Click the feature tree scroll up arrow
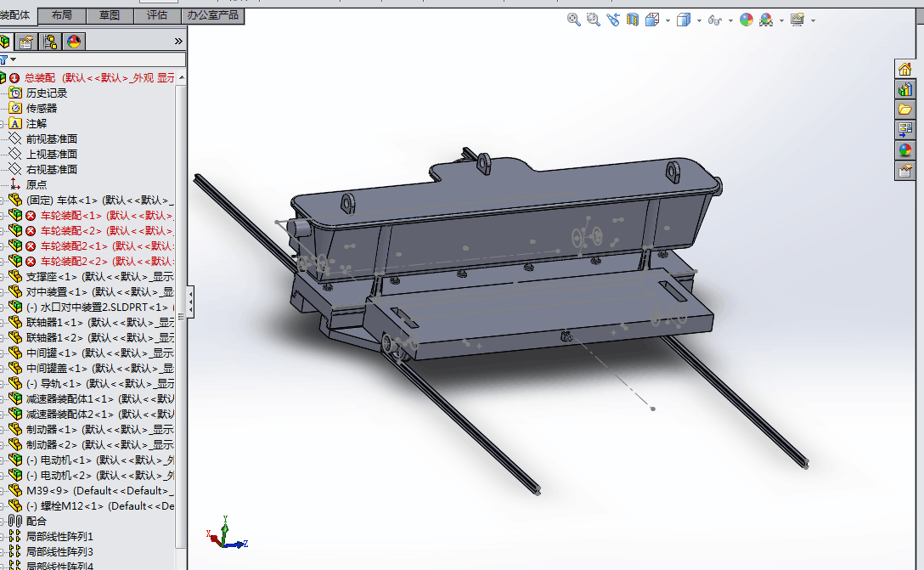Image resolution: width=924 pixels, height=570 pixels. pyautogui.click(x=182, y=78)
